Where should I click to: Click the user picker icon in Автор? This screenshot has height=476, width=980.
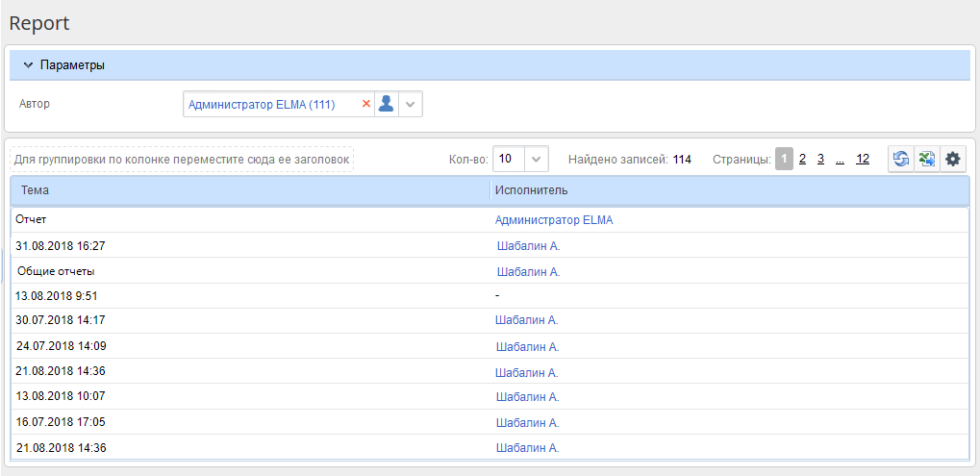[x=386, y=104]
